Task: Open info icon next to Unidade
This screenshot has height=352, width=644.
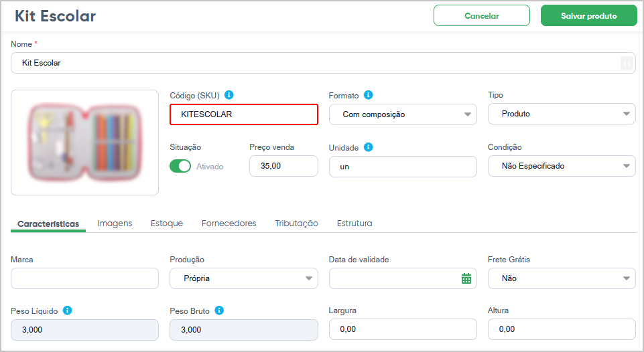Action: point(369,147)
